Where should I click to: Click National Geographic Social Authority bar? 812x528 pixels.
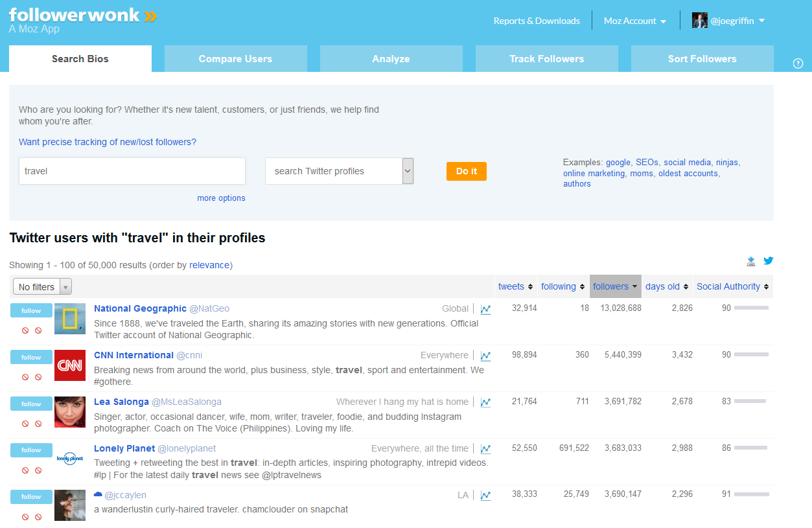tap(751, 308)
